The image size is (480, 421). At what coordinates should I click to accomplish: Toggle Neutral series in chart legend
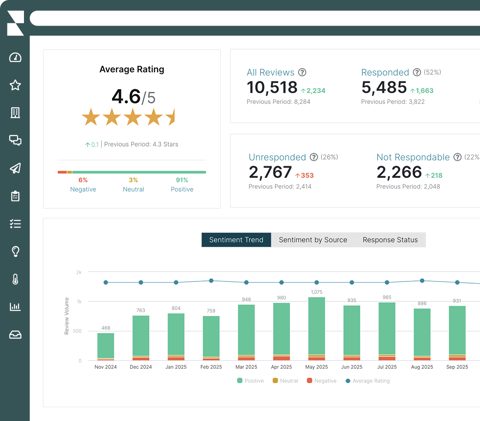[x=285, y=381]
